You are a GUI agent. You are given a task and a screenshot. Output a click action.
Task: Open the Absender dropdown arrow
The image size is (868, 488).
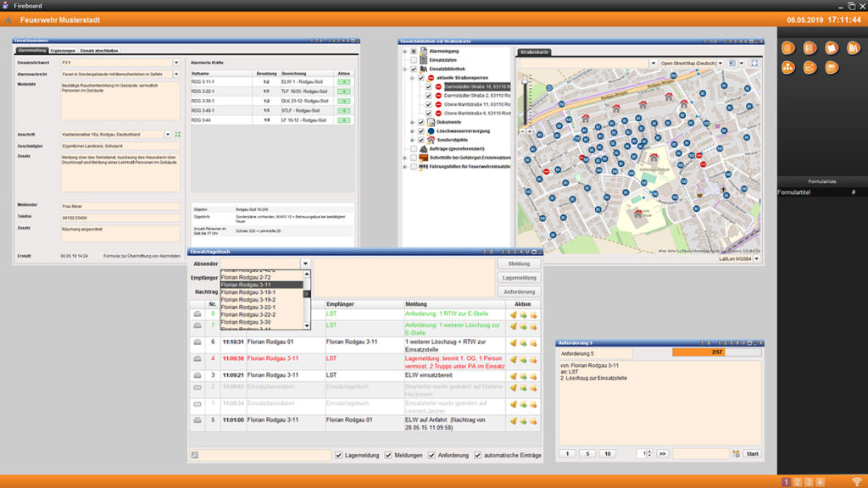(305, 264)
